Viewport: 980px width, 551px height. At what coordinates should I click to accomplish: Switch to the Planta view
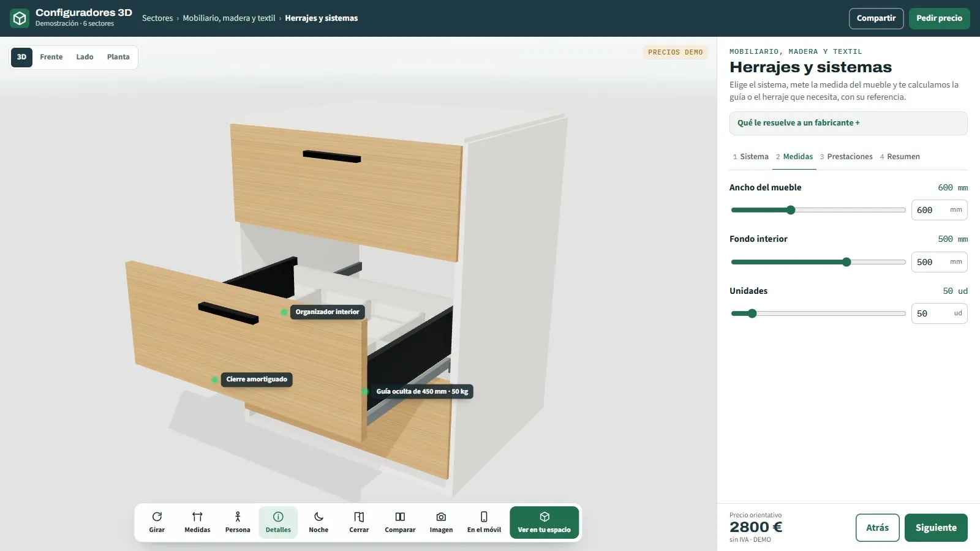[118, 57]
